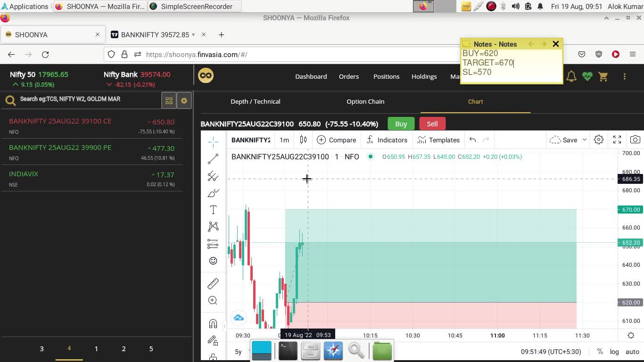Image resolution: width=644 pixels, height=362 pixels.
Task: Open candlestick chart style selector
Action: point(303,140)
